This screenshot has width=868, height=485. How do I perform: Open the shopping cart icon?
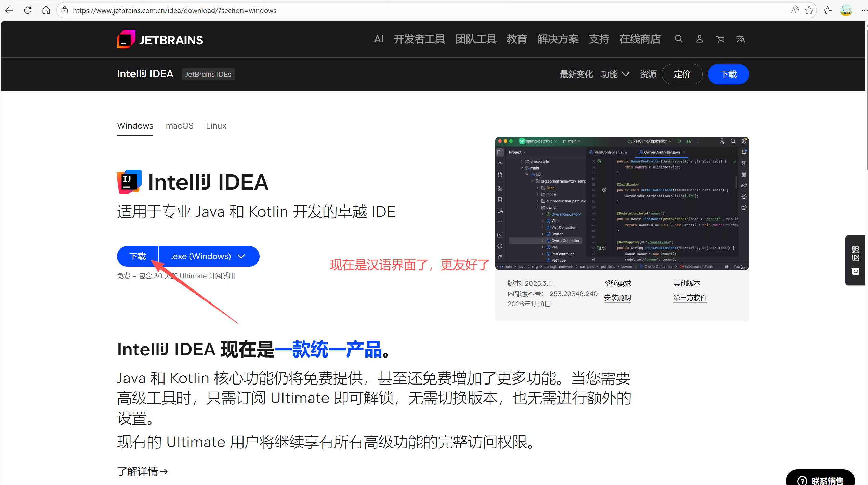[x=720, y=39]
